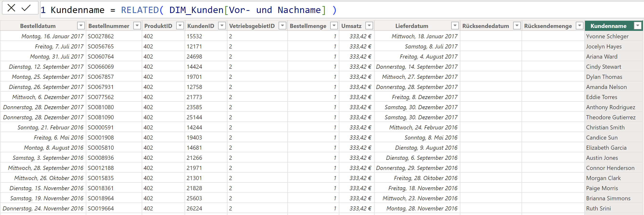Click order date Sonntag, 21. Februar 2016
The image size is (644, 215).
tap(51, 128)
